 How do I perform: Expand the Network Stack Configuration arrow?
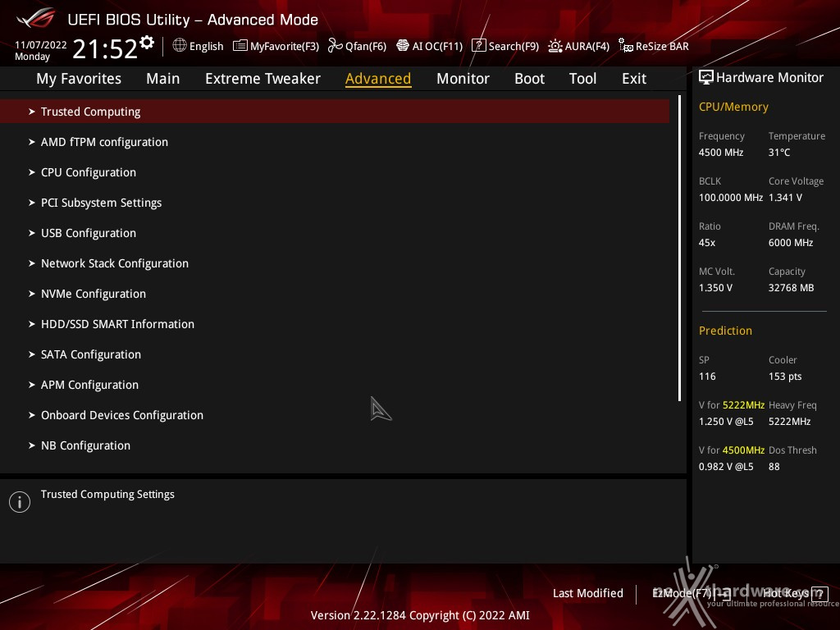coord(32,263)
